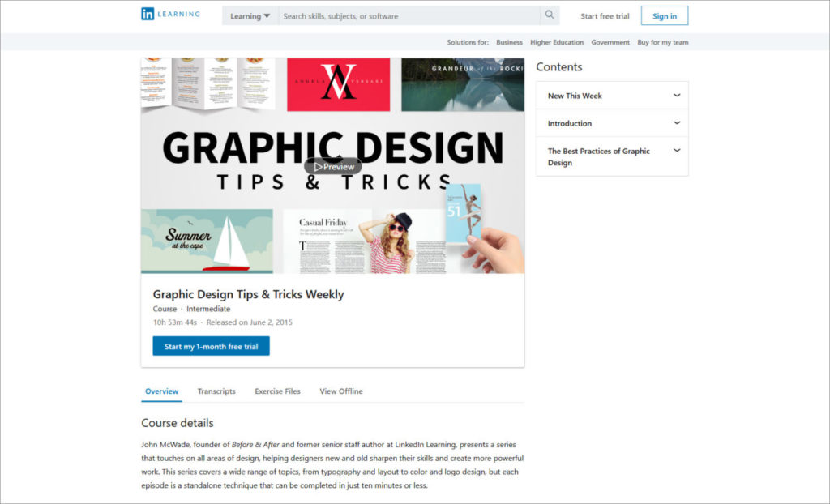Click the Course details heading

click(x=178, y=423)
